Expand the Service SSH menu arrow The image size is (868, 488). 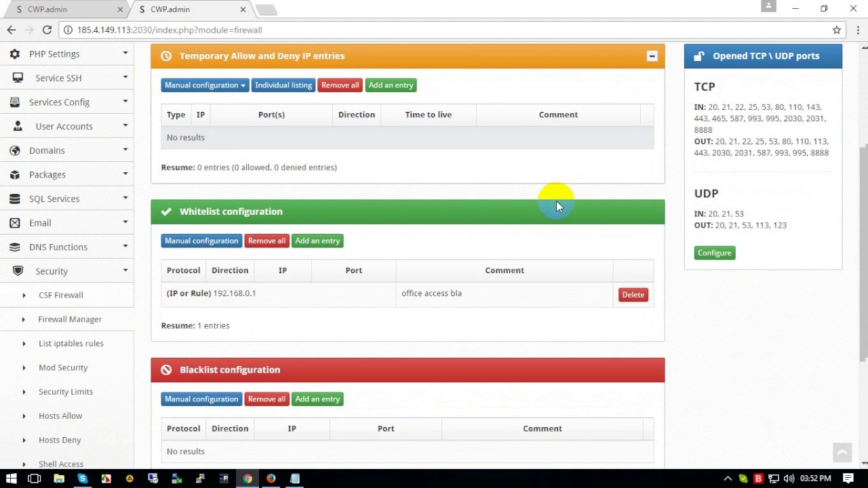[125, 77]
